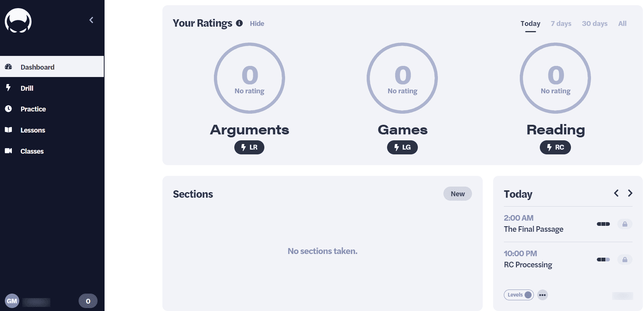Open Classes with the video camera icon
The height and width of the screenshot is (311, 644).
click(8, 151)
